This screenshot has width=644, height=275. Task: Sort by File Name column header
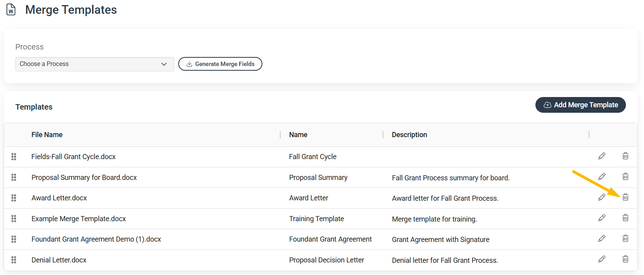(x=47, y=135)
